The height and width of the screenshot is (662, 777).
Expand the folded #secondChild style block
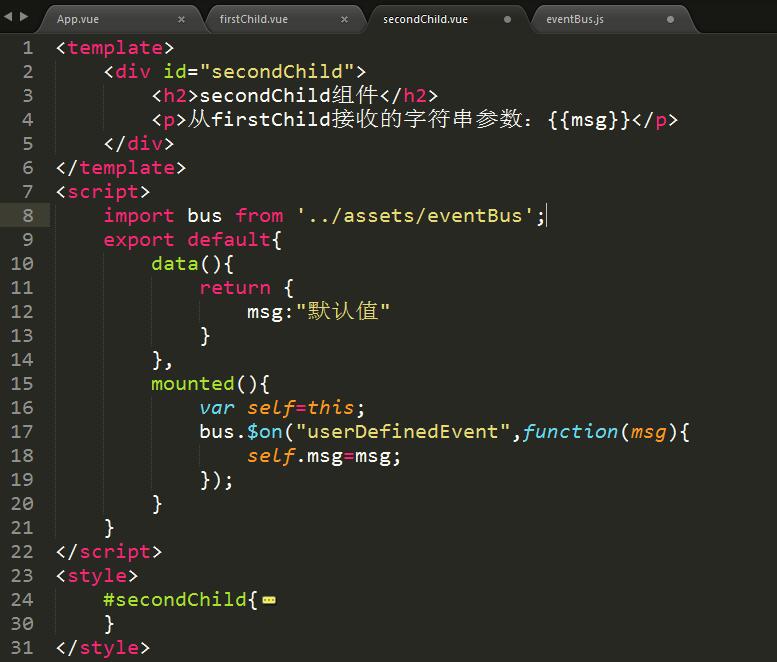[x=269, y=601]
